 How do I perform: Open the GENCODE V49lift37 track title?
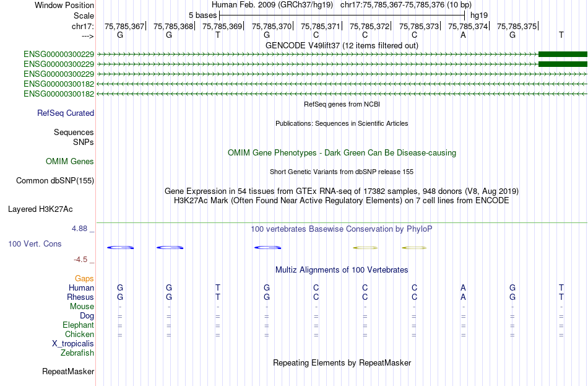(342, 45)
